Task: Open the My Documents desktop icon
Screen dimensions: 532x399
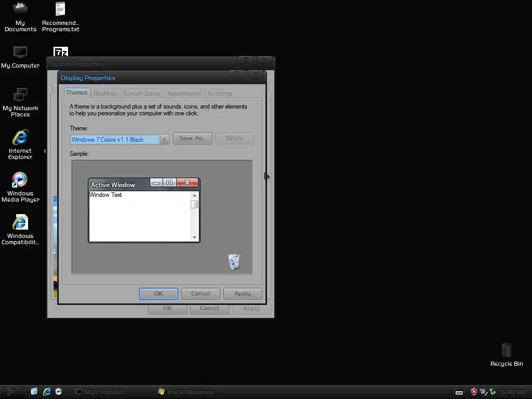Action: click(20, 17)
